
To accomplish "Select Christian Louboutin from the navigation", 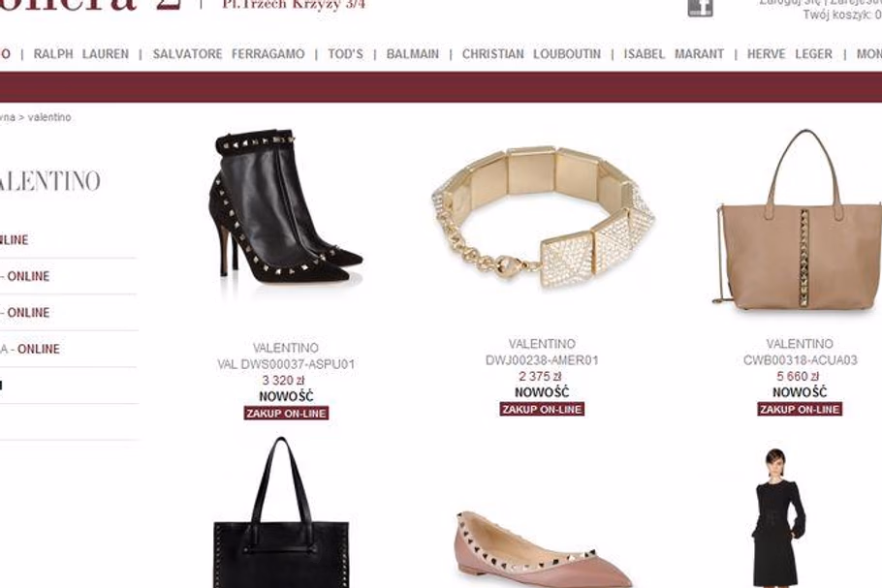I will click(531, 54).
